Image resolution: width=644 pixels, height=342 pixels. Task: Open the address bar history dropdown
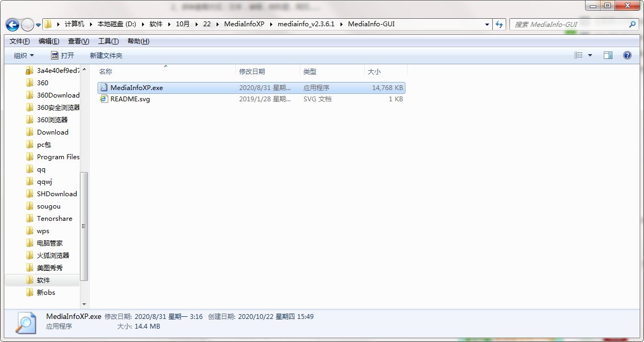[x=487, y=24]
